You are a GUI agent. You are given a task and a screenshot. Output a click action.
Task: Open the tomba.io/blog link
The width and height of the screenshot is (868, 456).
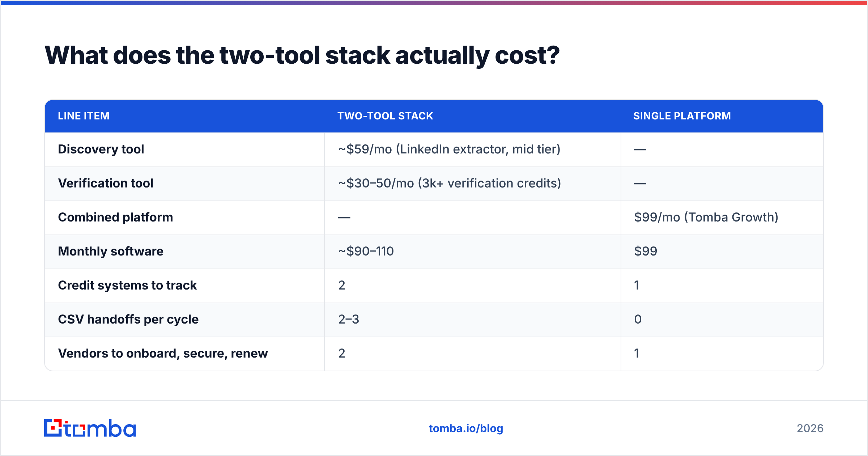[466, 428]
